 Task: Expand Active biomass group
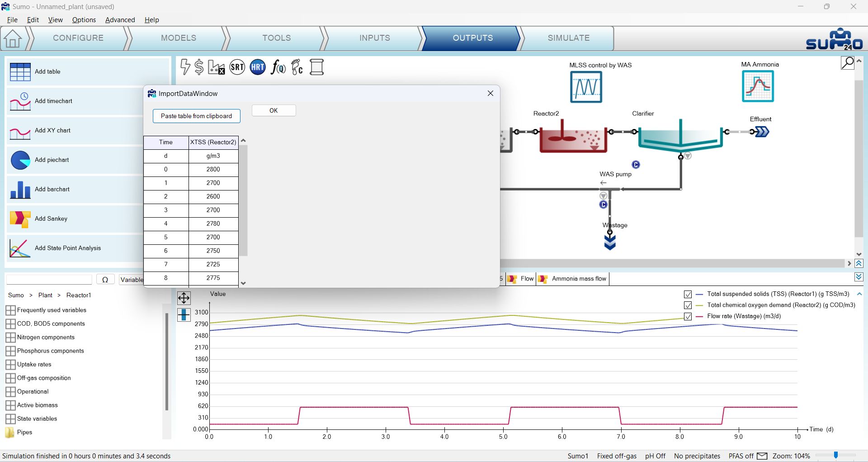(10, 405)
